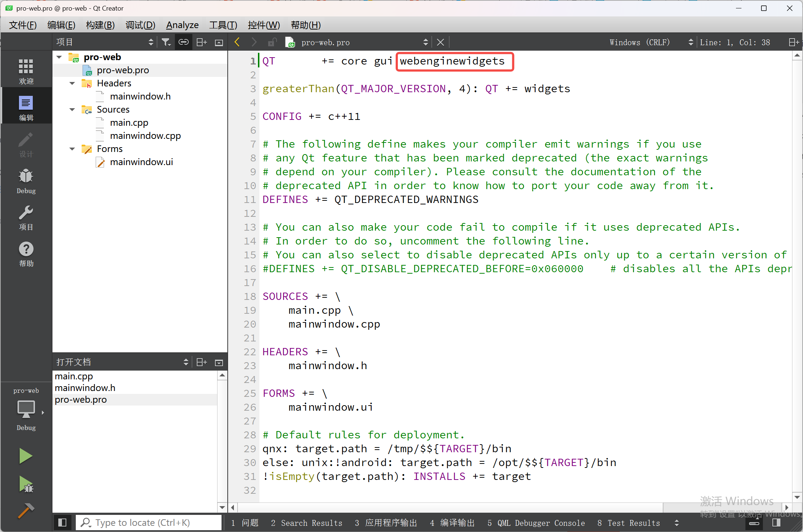The width and height of the screenshot is (803, 532).
Task: Select main.cpp in Sources tree
Action: coord(129,123)
